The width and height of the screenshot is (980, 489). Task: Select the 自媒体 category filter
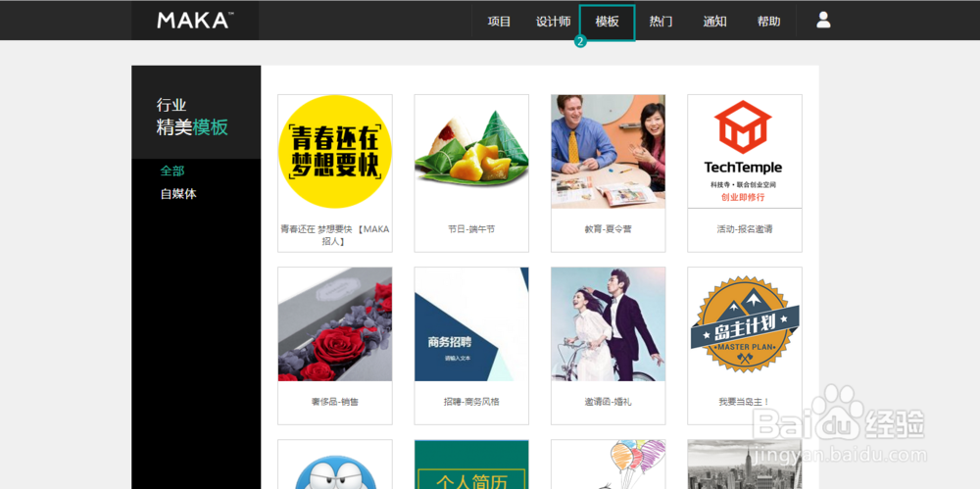[178, 194]
